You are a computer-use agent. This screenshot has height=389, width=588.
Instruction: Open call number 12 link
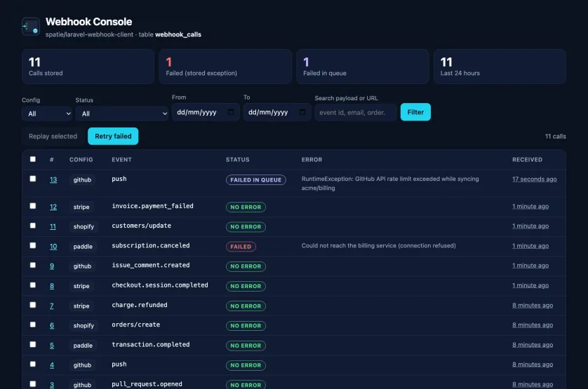53,207
